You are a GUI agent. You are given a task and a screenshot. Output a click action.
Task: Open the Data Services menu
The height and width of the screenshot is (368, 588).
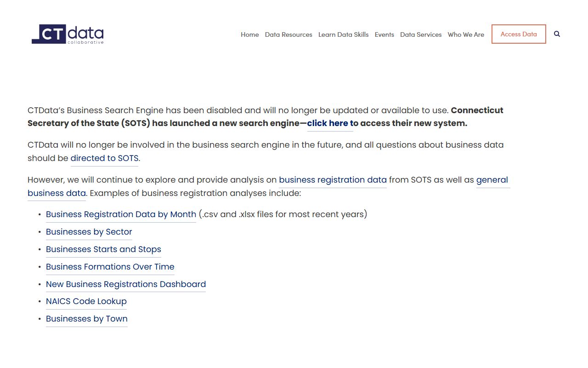pos(421,34)
